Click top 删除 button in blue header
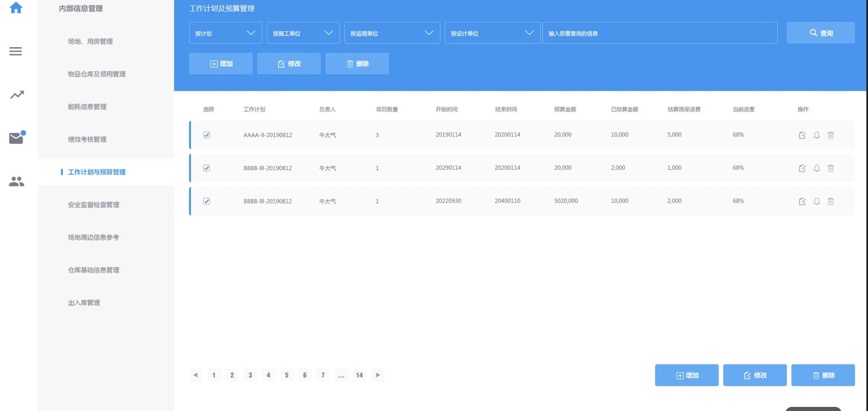868x411 pixels. point(357,64)
